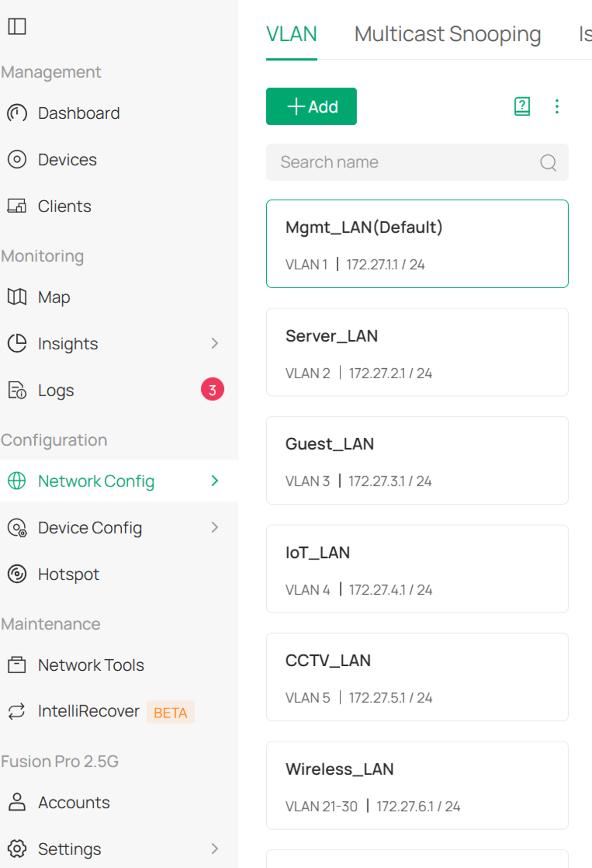Open the Devices icon
This screenshot has width=592, height=868.
coord(17,159)
